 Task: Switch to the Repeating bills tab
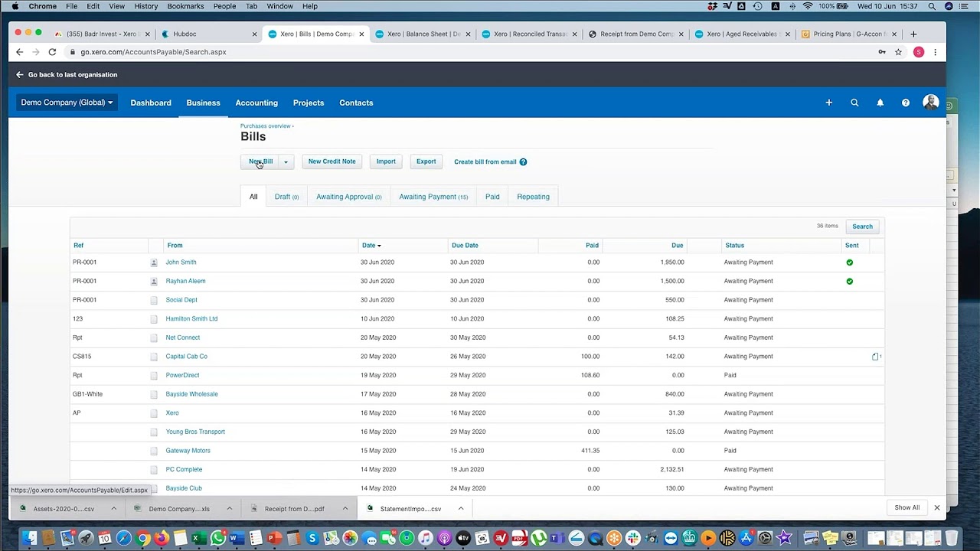pyautogui.click(x=533, y=197)
